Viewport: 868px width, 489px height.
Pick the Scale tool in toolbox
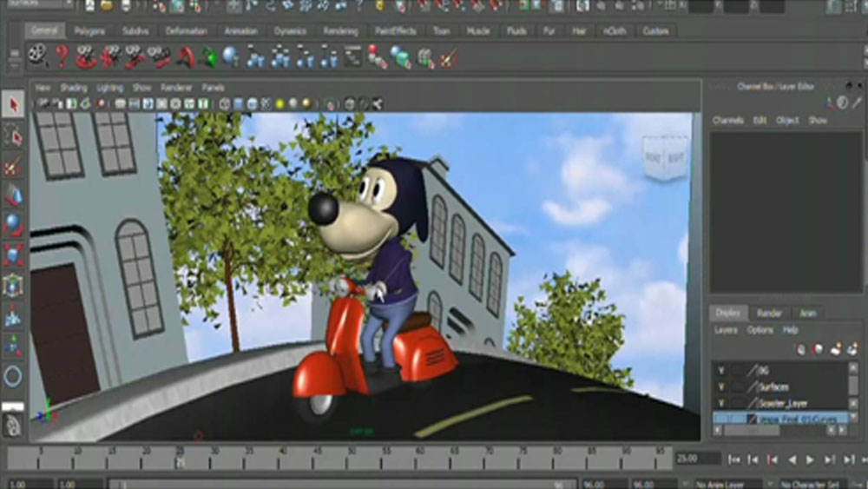13,254
